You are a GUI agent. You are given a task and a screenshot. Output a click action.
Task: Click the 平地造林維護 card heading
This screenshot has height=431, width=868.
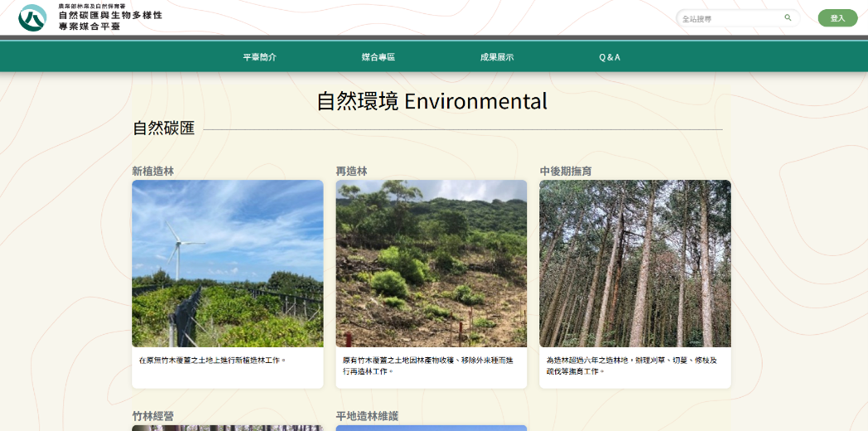[367, 415]
